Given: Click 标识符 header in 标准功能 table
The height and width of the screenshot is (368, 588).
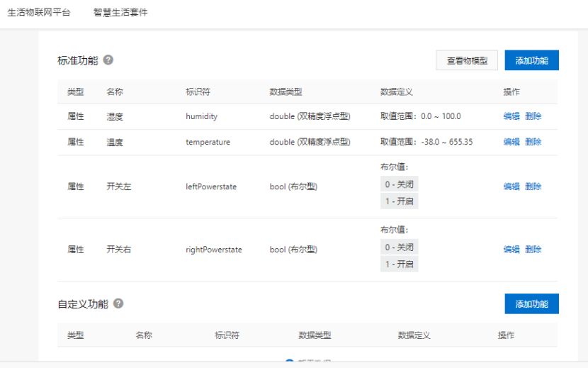Looking at the screenshot, I should pyautogui.click(x=198, y=92).
